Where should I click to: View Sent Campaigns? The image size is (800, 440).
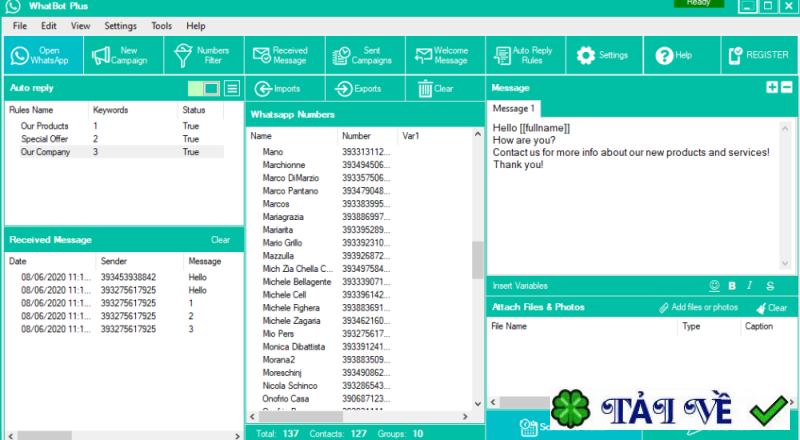coord(365,55)
